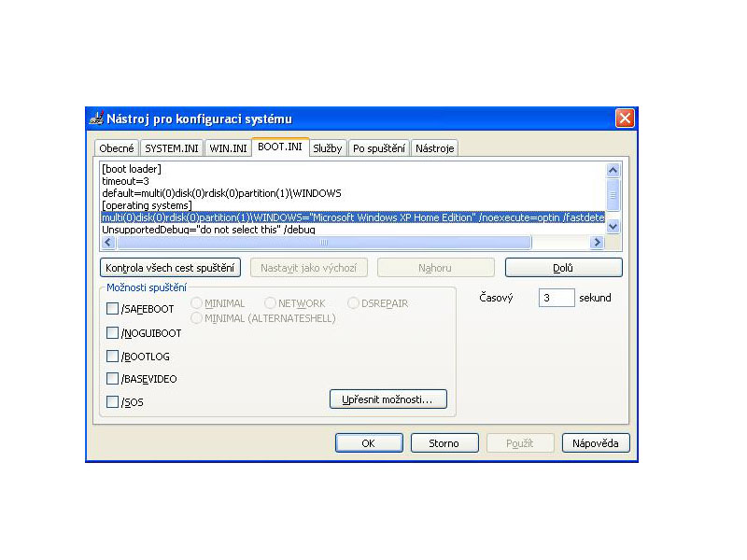The width and height of the screenshot is (747, 560).
Task: Toggle the /SOS checkbox
Action: click(x=112, y=402)
